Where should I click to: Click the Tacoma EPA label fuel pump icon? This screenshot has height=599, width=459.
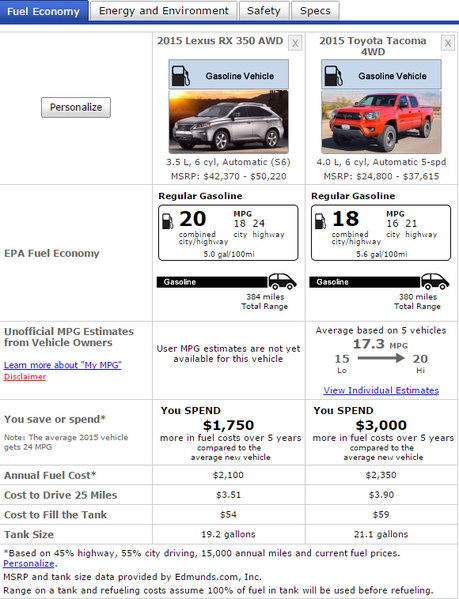[x=320, y=221]
